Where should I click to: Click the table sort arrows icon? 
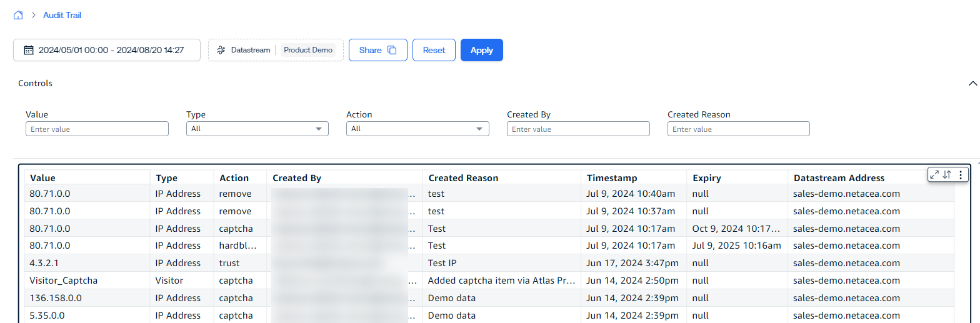point(947,175)
